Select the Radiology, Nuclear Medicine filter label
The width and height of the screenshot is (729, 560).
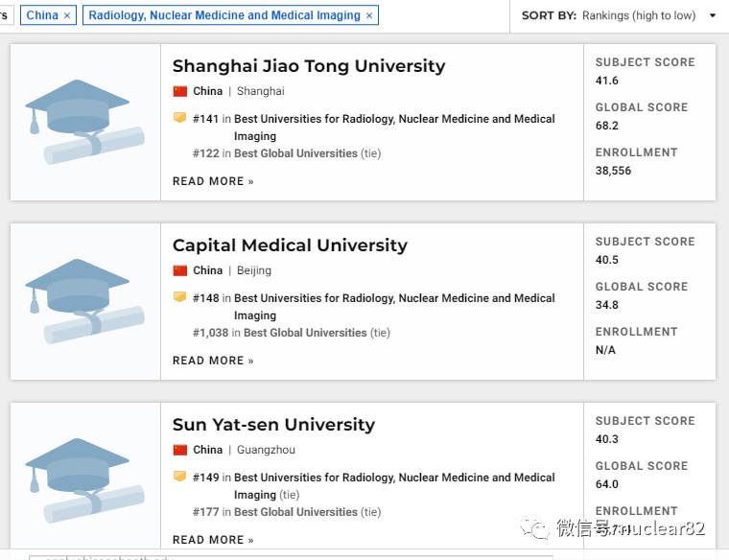[x=224, y=15]
